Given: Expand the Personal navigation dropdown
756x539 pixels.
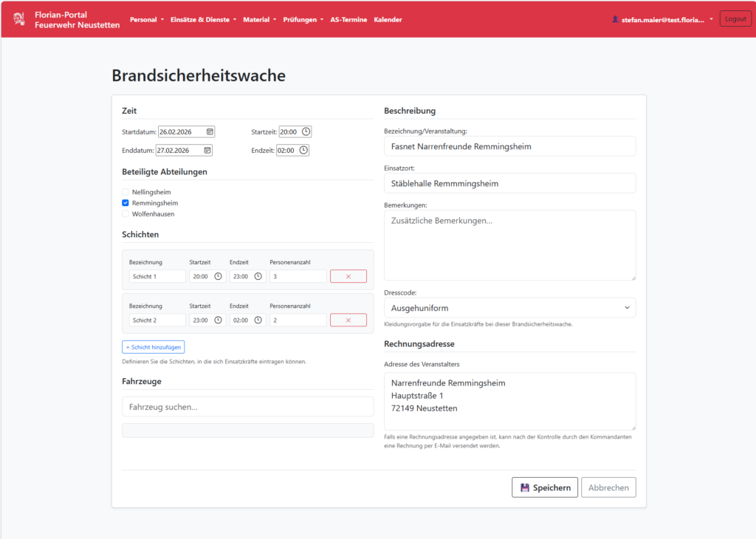Looking at the screenshot, I should click(146, 20).
